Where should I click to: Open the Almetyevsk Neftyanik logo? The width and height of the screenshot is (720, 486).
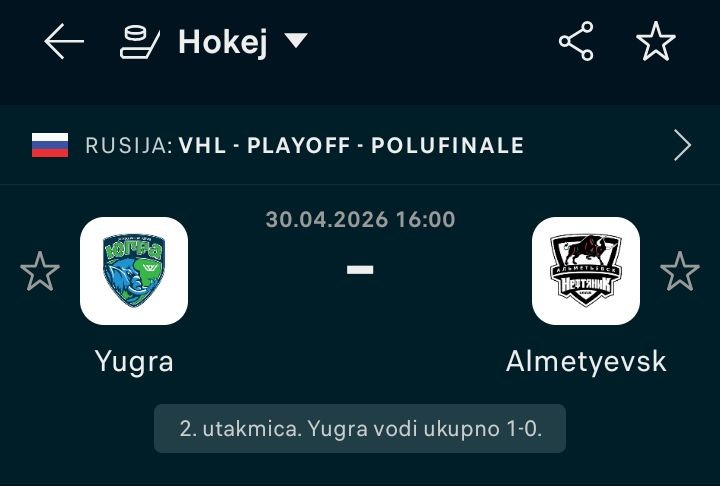586,271
